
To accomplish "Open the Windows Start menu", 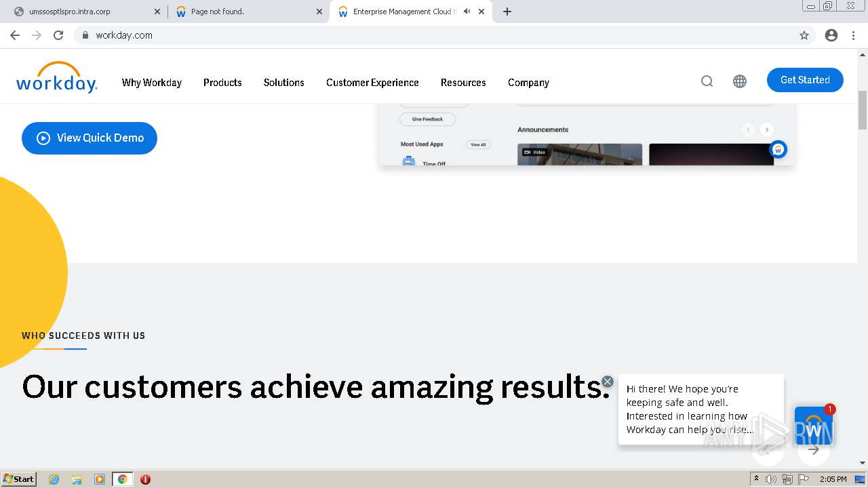I will click(18, 479).
